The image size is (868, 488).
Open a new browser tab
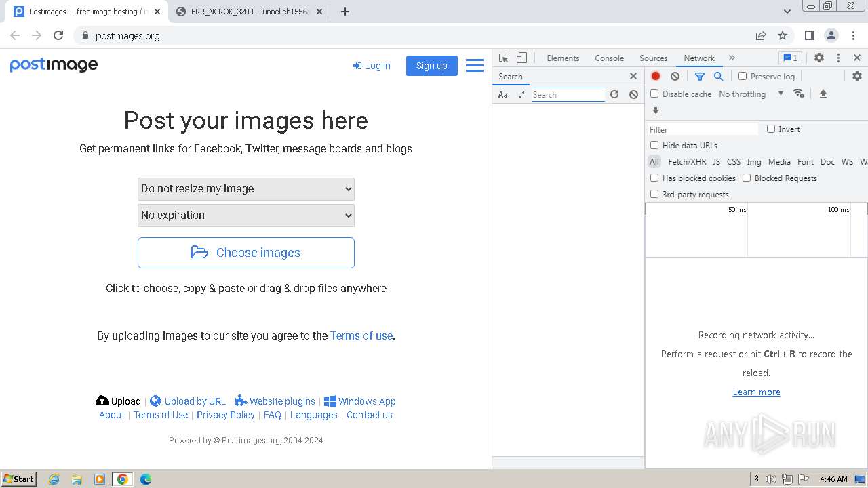point(345,12)
